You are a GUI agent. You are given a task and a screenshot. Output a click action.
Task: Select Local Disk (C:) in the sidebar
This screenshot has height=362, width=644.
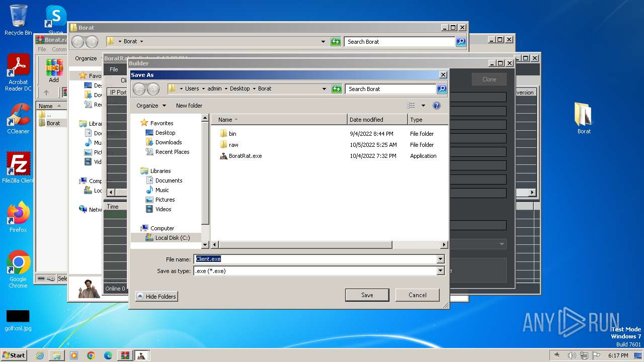pyautogui.click(x=172, y=238)
